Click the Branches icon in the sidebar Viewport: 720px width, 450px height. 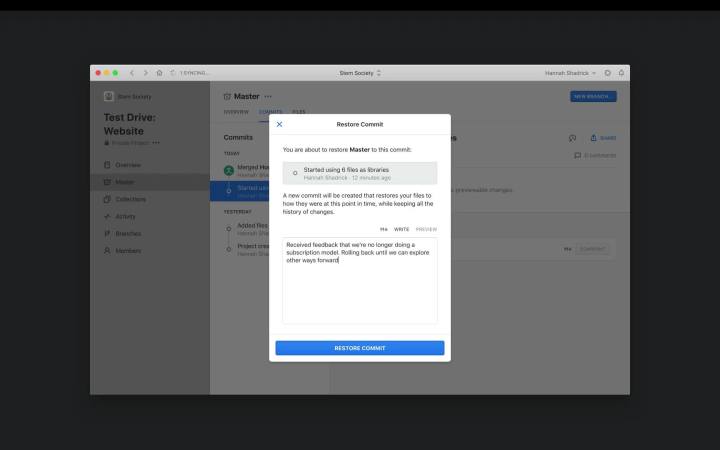(107, 234)
